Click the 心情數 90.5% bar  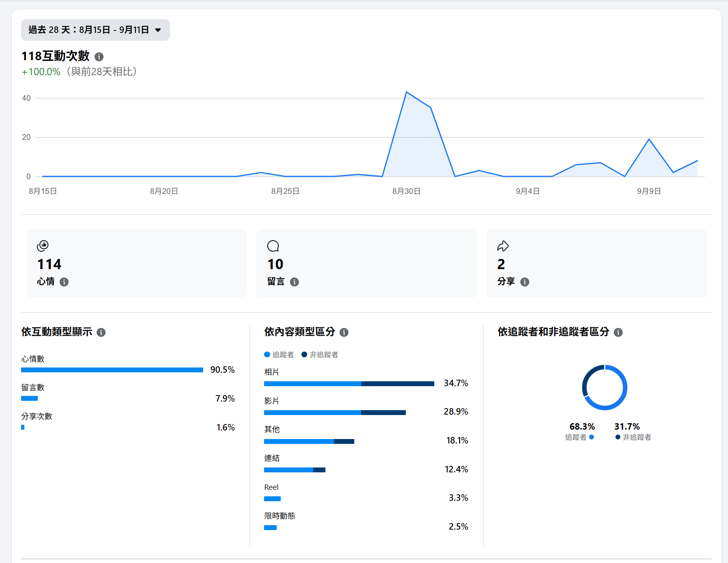coord(112,370)
